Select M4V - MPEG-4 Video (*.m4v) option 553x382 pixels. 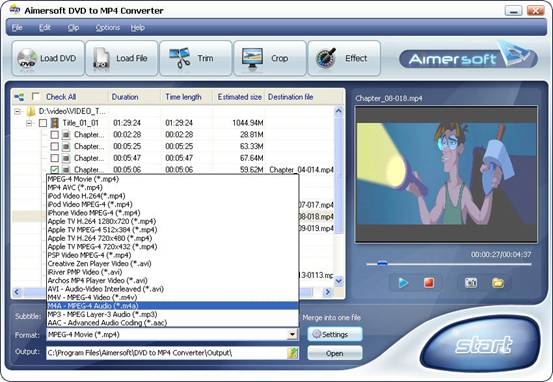coord(172,297)
